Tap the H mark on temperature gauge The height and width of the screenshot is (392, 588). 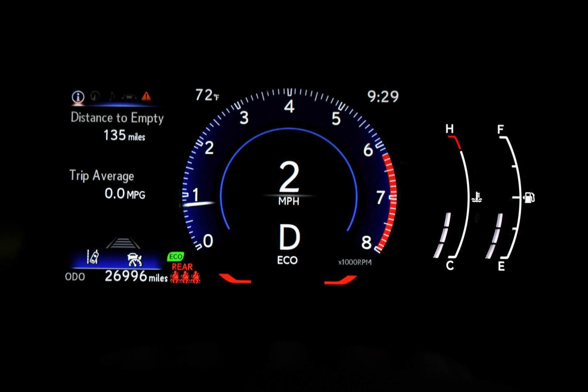coord(449,129)
